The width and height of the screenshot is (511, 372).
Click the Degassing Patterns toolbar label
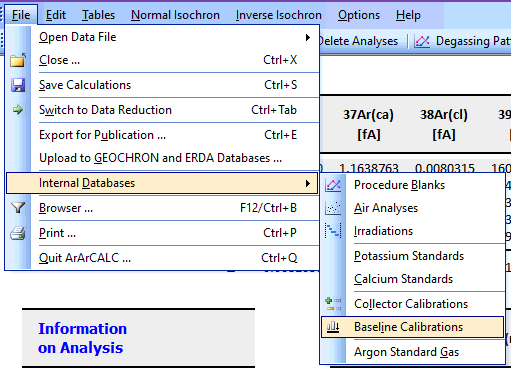(473, 41)
